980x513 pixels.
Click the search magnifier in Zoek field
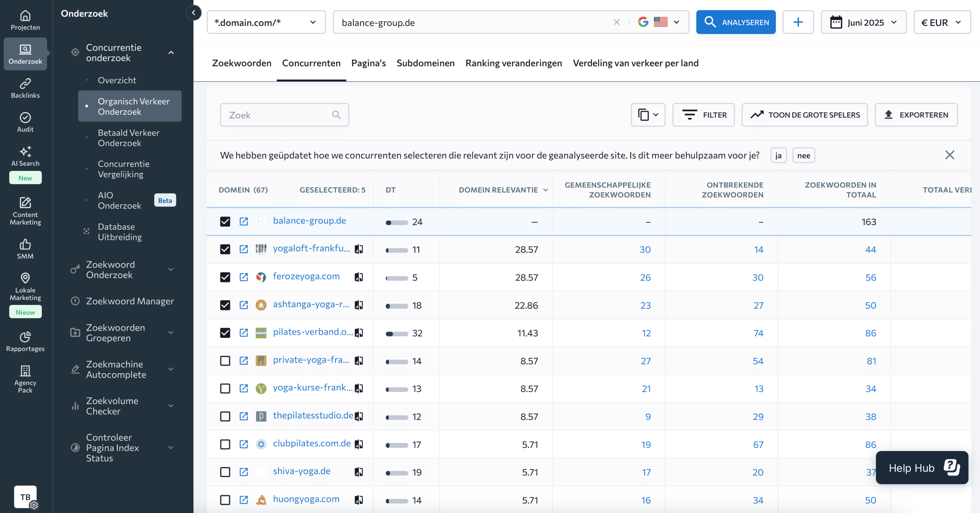click(336, 115)
